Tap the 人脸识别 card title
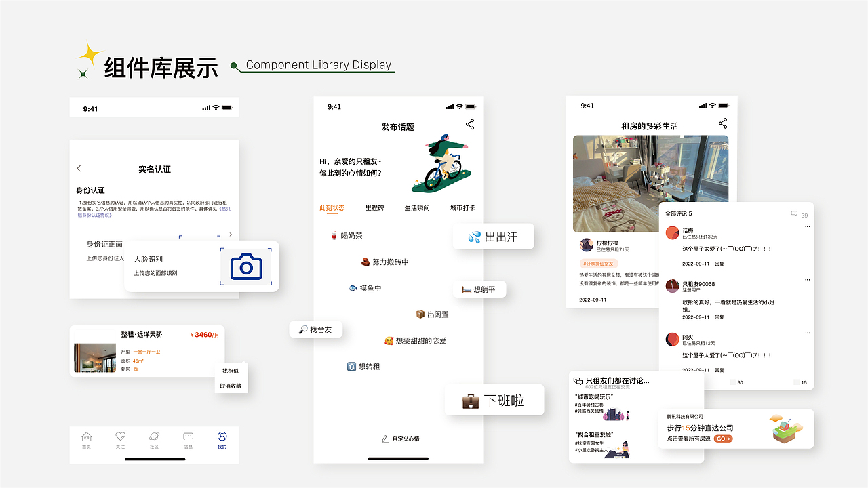 click(148, 259)
